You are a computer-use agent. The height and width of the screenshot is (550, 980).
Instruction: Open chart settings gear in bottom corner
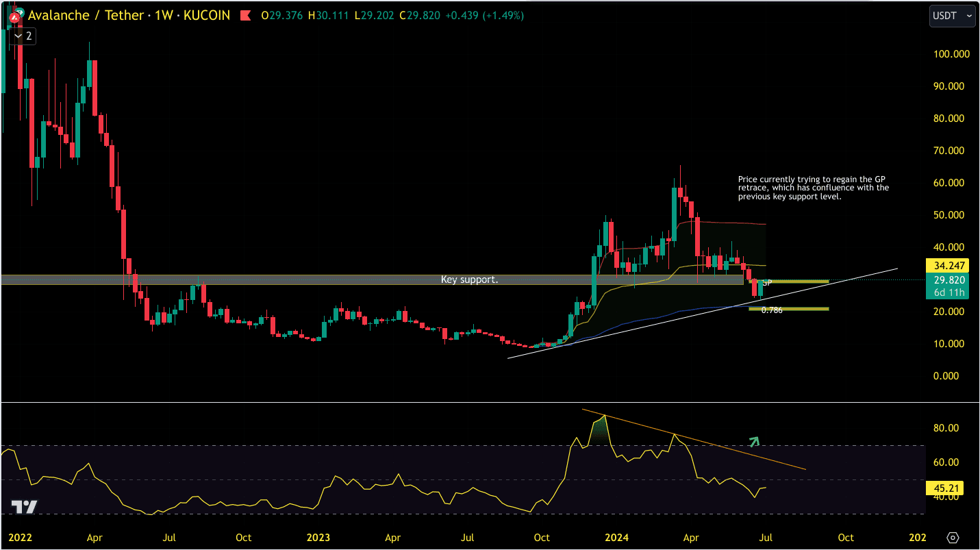tap(952, 537)
